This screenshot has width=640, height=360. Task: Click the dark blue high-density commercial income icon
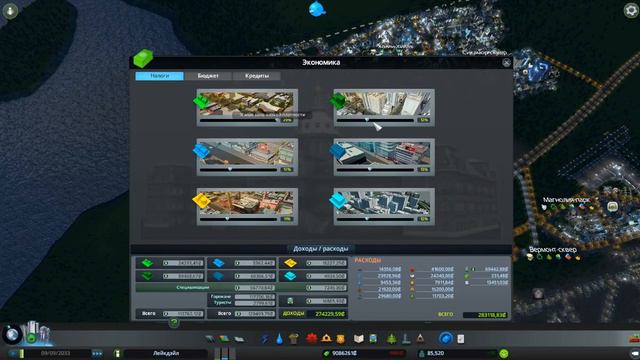tap(219, 276)
